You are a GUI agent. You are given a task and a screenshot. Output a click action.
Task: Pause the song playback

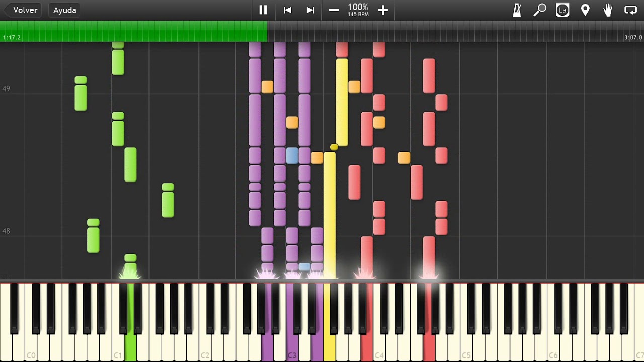[x=263, y=10]
